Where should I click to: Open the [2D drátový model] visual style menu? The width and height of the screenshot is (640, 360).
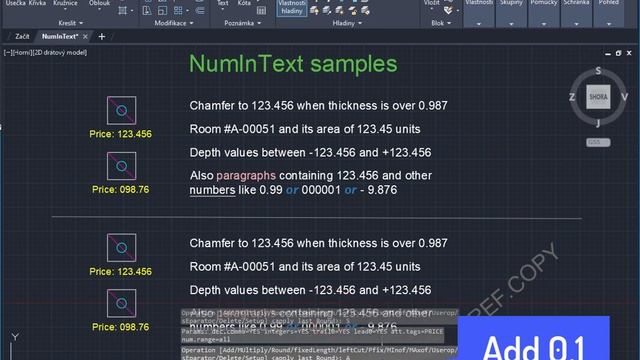pos(60,53)
